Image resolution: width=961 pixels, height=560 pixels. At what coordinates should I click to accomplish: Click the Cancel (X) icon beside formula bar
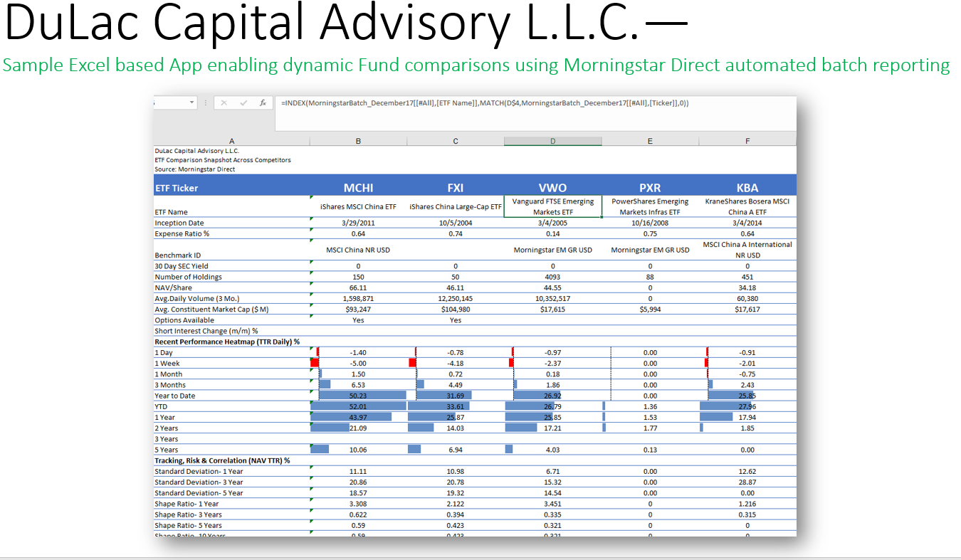[x=224, y=102]
